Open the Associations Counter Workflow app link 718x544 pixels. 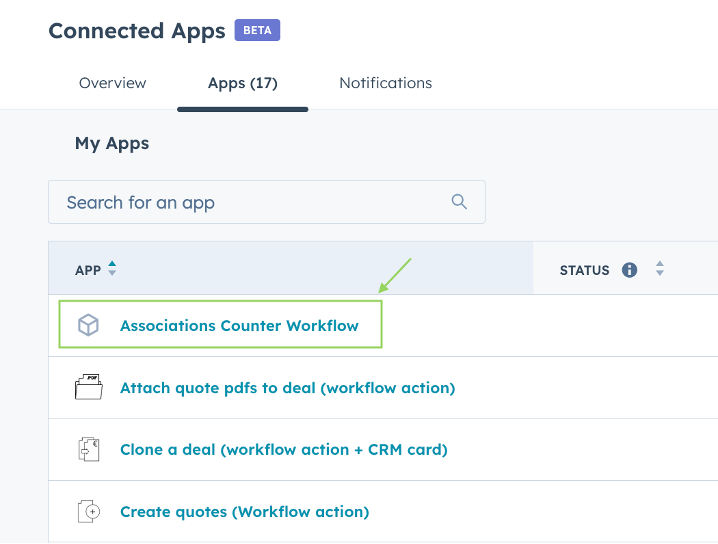239,325
